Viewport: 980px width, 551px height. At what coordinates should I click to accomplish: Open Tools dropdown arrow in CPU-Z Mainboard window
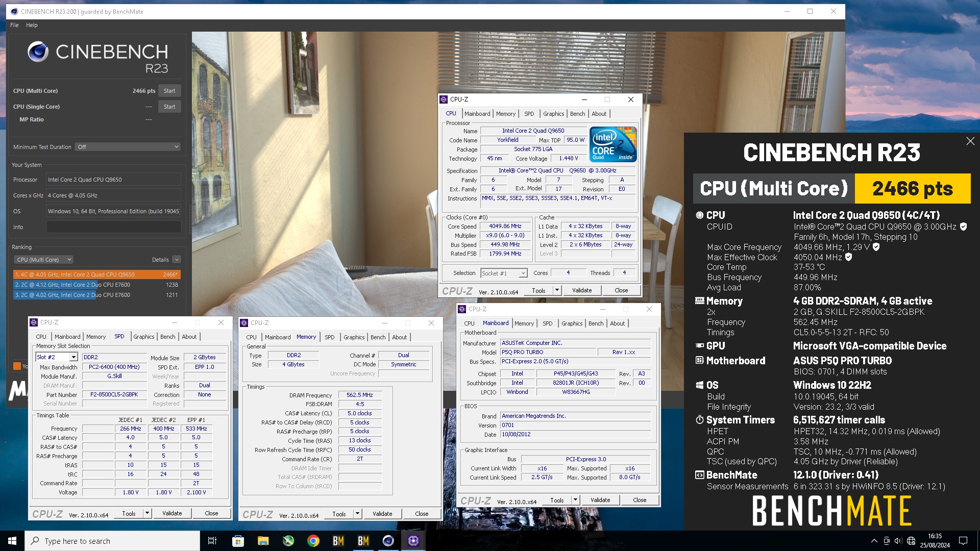point(575,500)
